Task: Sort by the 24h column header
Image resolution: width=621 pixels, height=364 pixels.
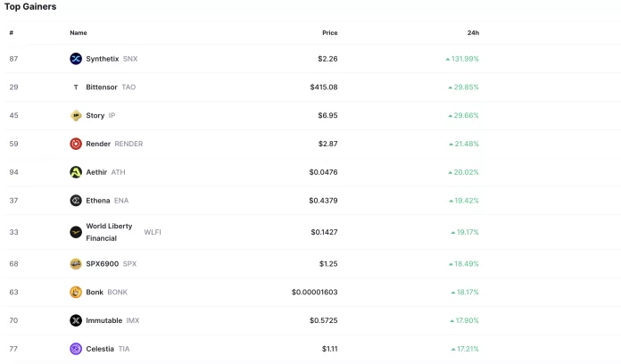Action: coord(473,33)
